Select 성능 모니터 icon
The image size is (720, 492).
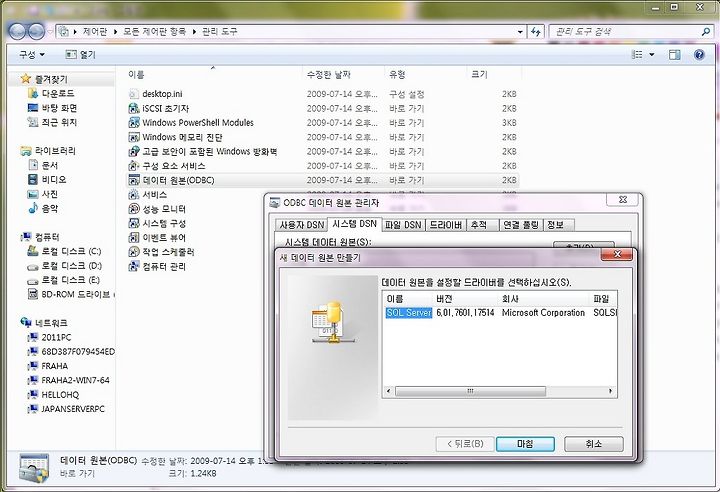pyautogui.click(x=134, y=209)
